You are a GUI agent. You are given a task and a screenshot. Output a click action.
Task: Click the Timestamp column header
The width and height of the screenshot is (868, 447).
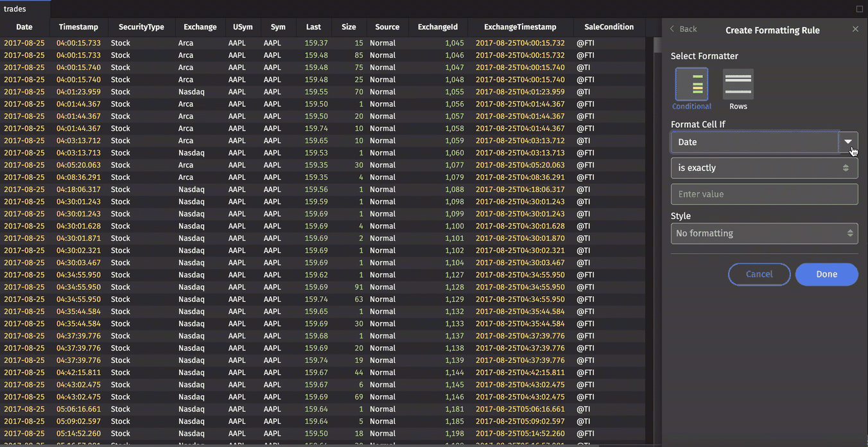click(x=78, y=27)
